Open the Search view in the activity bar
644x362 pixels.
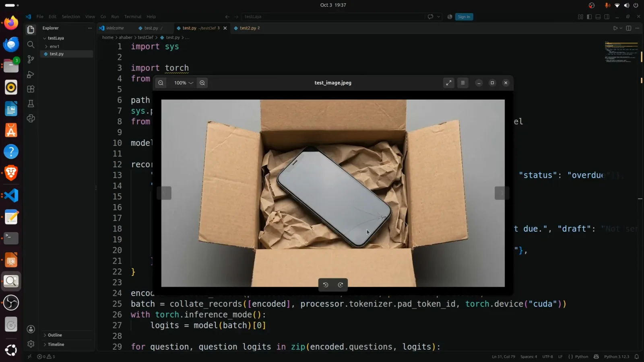[x=31, y=45]
